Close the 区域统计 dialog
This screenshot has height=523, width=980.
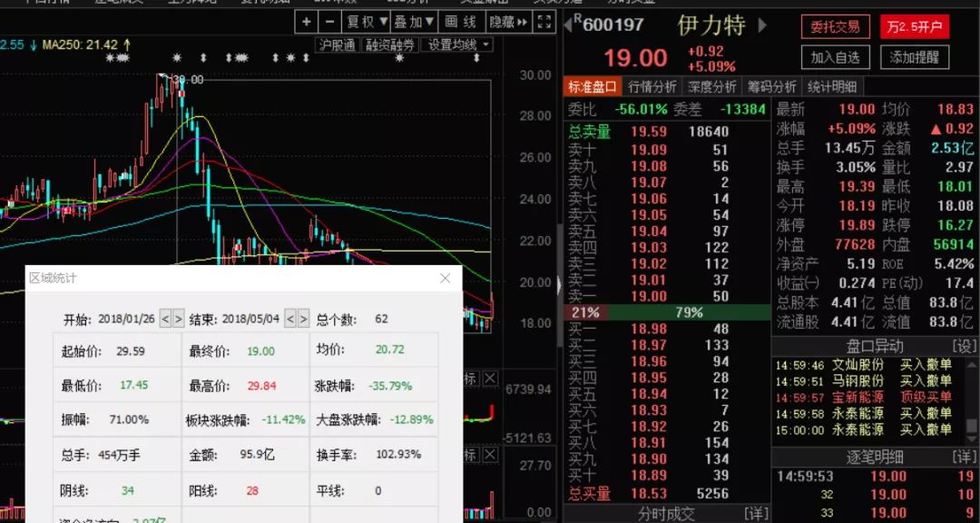click(x=445, y=278)
